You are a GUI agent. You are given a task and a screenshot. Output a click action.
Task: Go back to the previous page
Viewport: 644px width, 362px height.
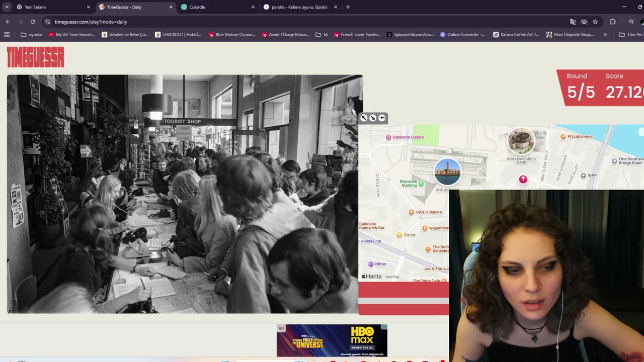8,22
